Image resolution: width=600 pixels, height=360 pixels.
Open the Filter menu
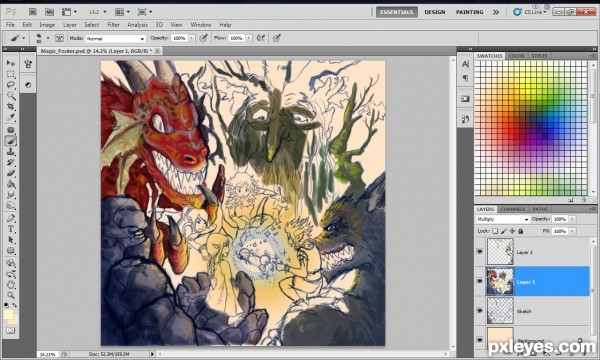[113, 25]
